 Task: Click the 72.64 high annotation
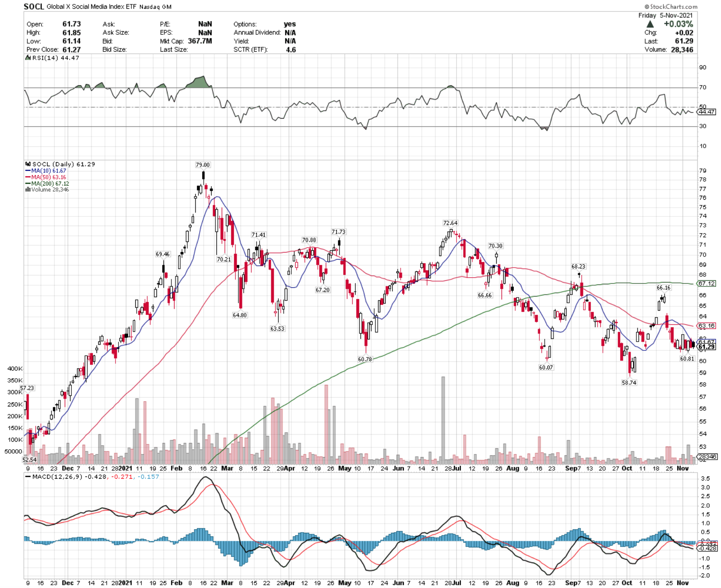point(450,223)
